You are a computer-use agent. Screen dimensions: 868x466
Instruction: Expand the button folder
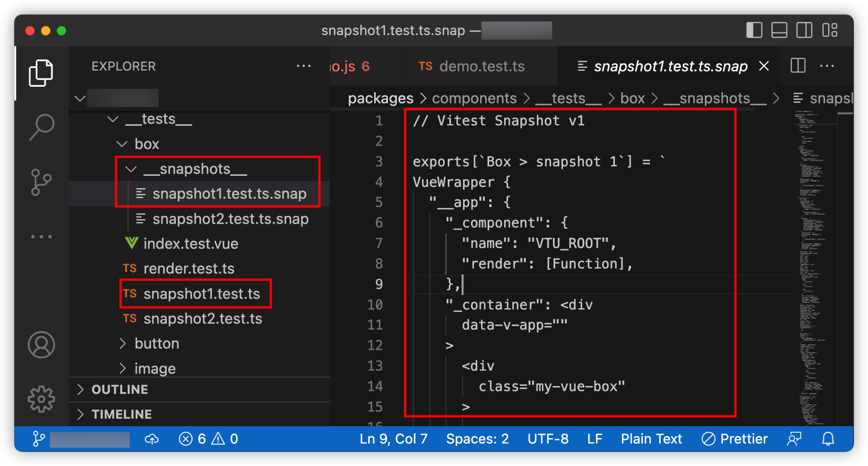coord(156,344)
